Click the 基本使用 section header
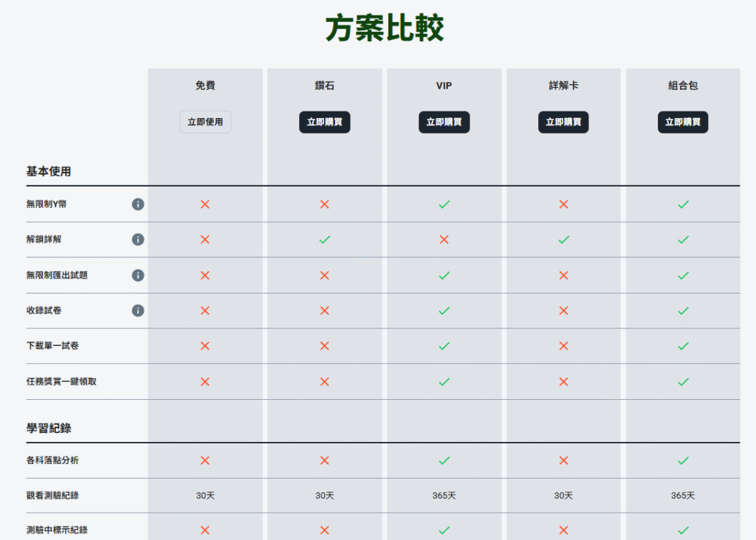The width and height of the screenshot is (756, 540). (49, 172)
